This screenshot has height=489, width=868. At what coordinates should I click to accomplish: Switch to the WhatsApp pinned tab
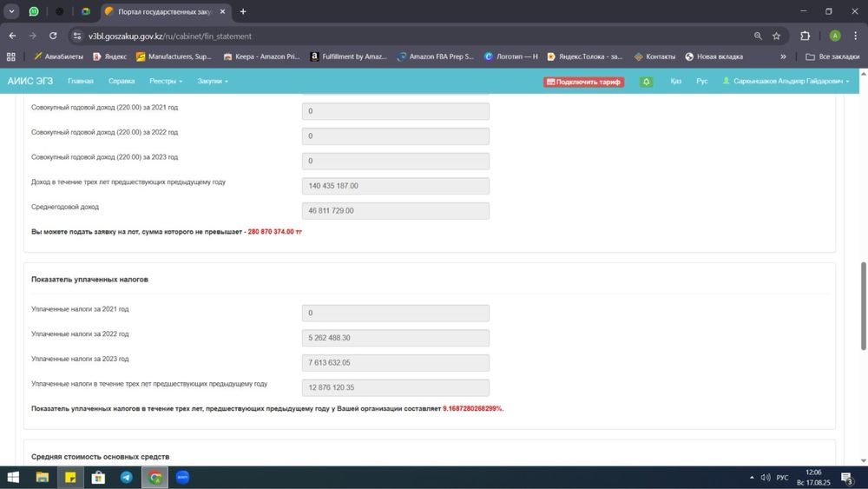[34, 11]
